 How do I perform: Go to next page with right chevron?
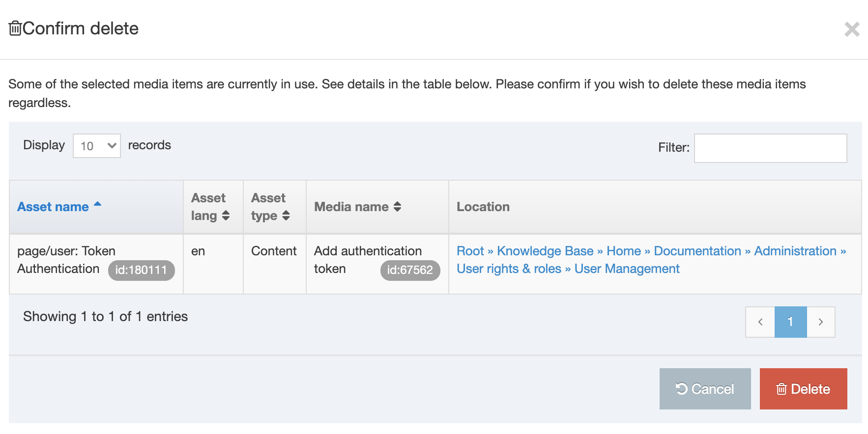(x=820, y=322)
